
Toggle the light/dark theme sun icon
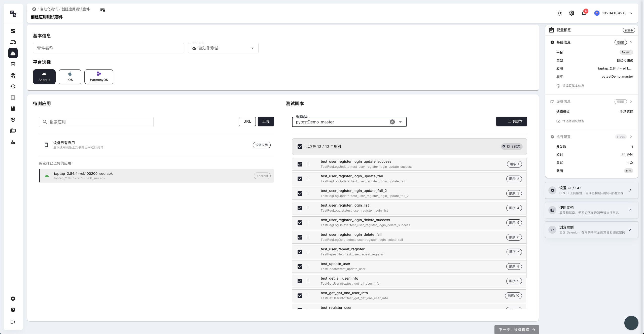click(x=559, y=13)
